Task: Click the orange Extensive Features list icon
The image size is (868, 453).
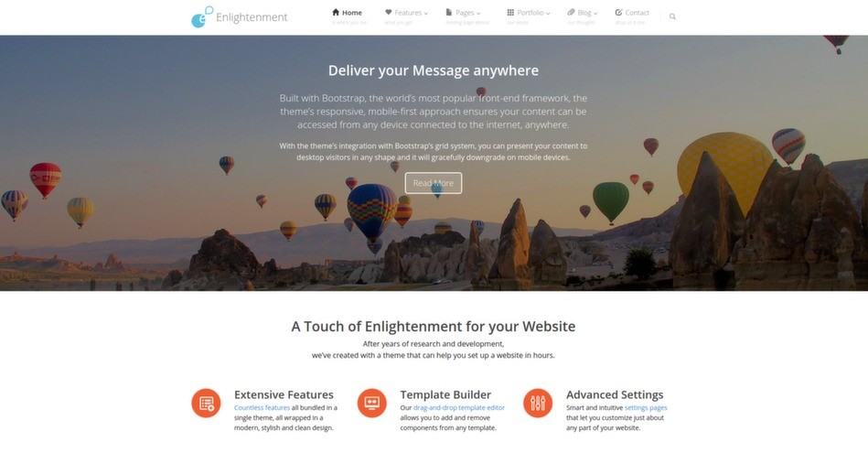Action: [x=206, y=404]
